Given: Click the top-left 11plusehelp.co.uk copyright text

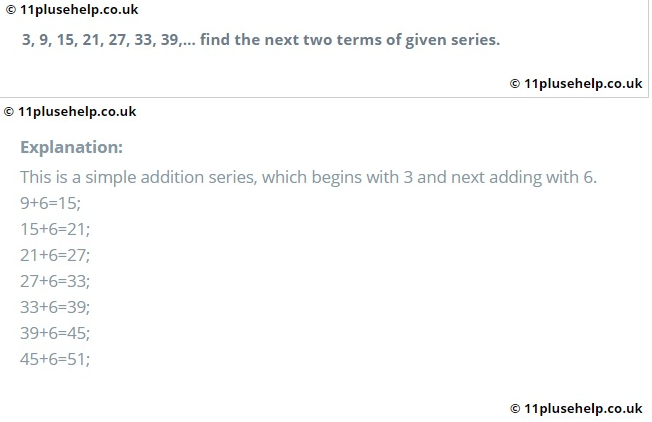Looking at the screenshot, I should (x=71, y=10).
